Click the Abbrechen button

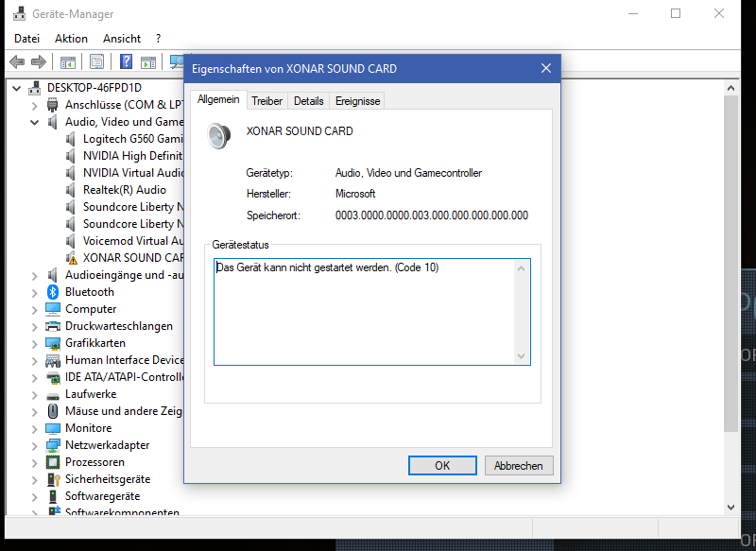tap(518, 466)
